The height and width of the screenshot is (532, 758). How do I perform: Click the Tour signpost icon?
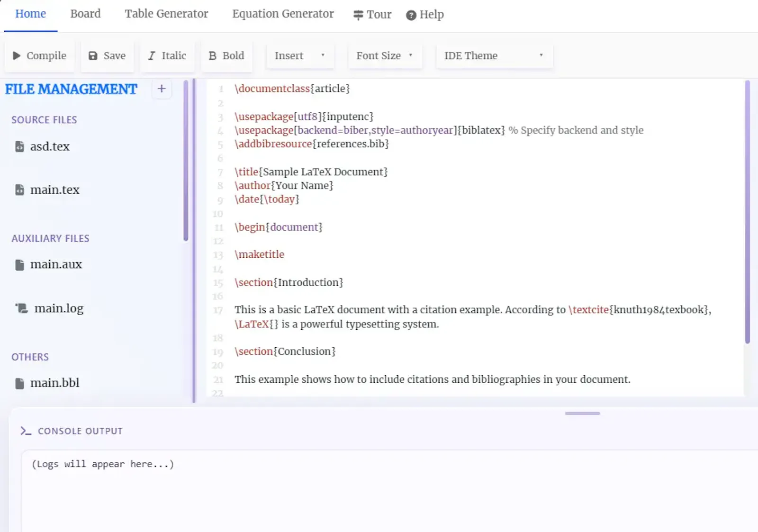tap(358, 15)
